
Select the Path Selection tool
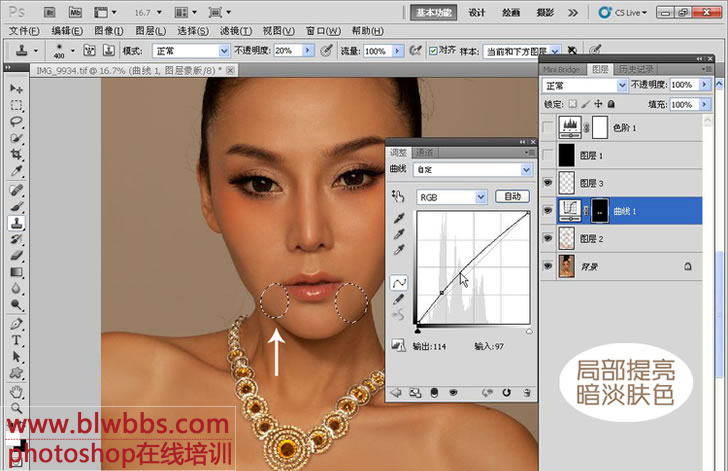coord(16,357)
